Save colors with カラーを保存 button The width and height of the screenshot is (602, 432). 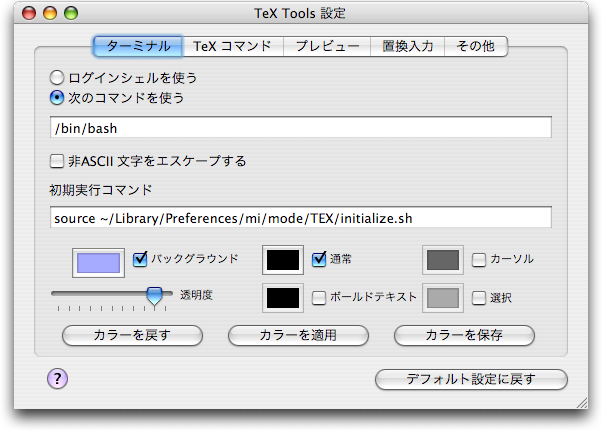464,336
